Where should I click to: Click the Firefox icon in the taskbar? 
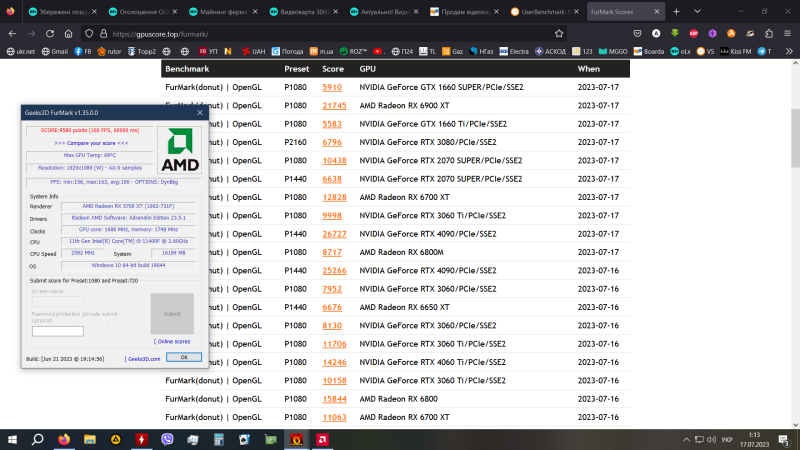tap(64, 438)
